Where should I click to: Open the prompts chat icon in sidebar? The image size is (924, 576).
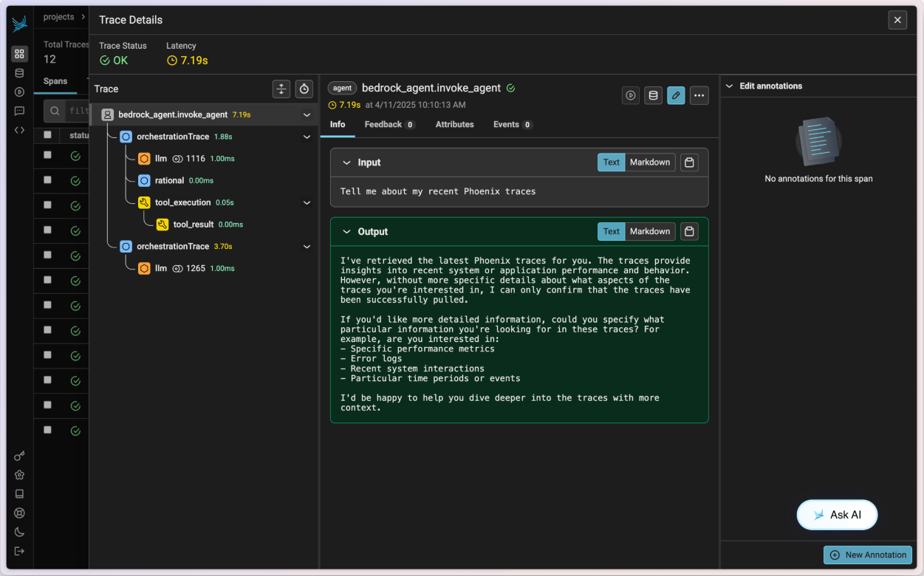(19, 112)
